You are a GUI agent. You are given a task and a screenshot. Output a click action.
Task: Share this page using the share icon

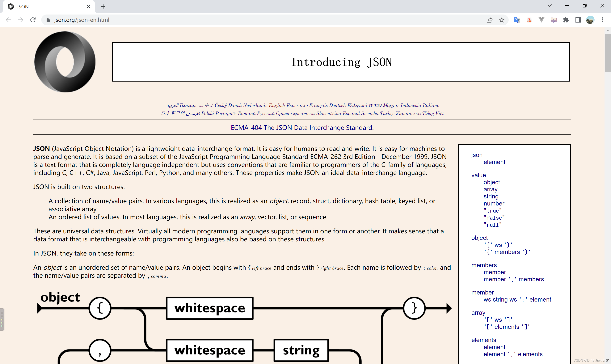tap(489, 20)
